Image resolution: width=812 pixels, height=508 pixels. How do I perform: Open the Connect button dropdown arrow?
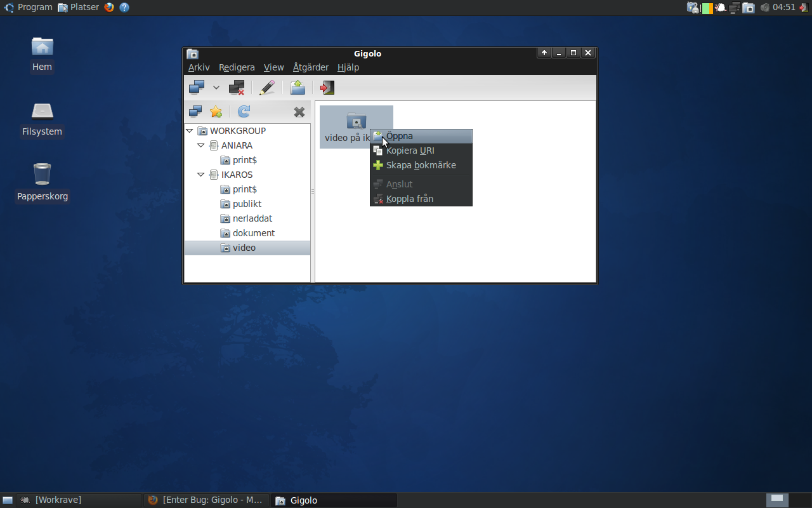click(216, 88)
